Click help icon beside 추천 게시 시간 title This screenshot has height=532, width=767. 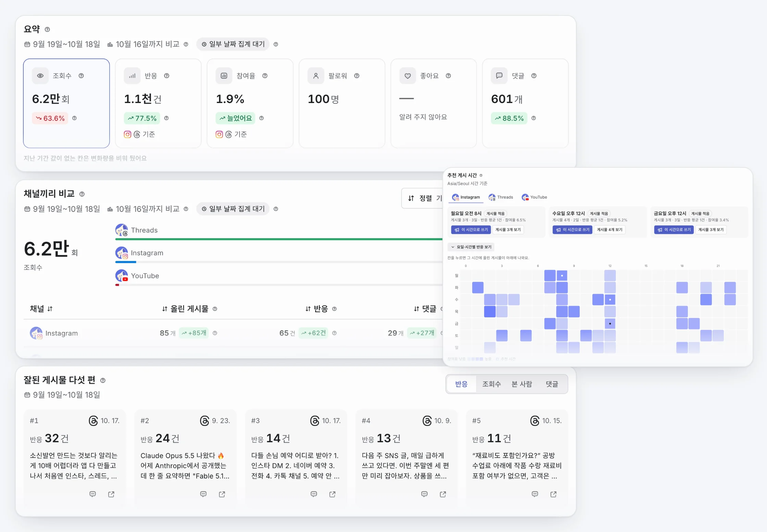coord(481,175)
